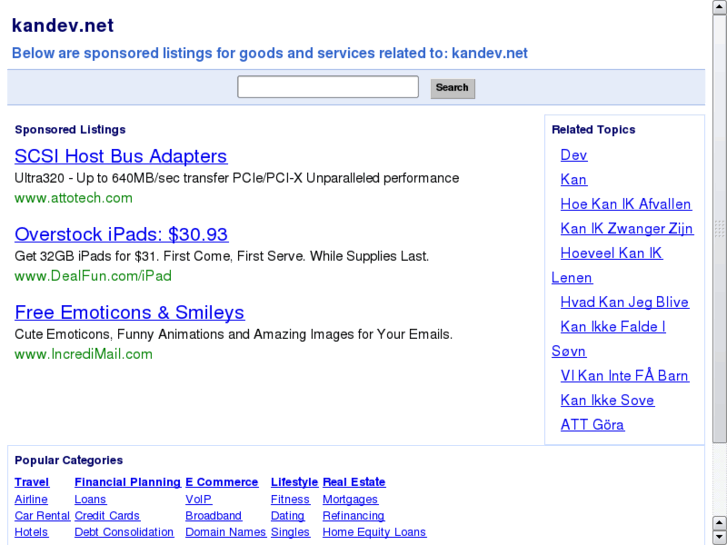Open the Real Estate category
727x545 pixels.
pyautogui.click(x=354, y=482)
